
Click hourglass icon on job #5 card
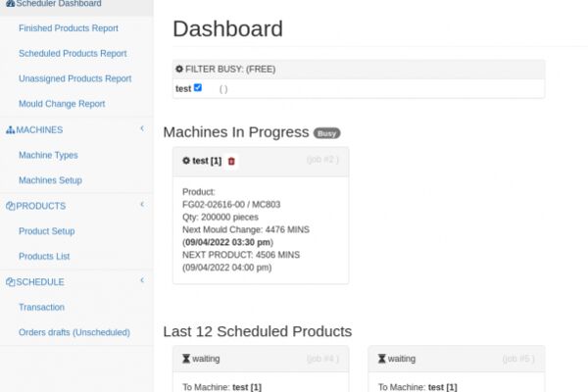382,359
